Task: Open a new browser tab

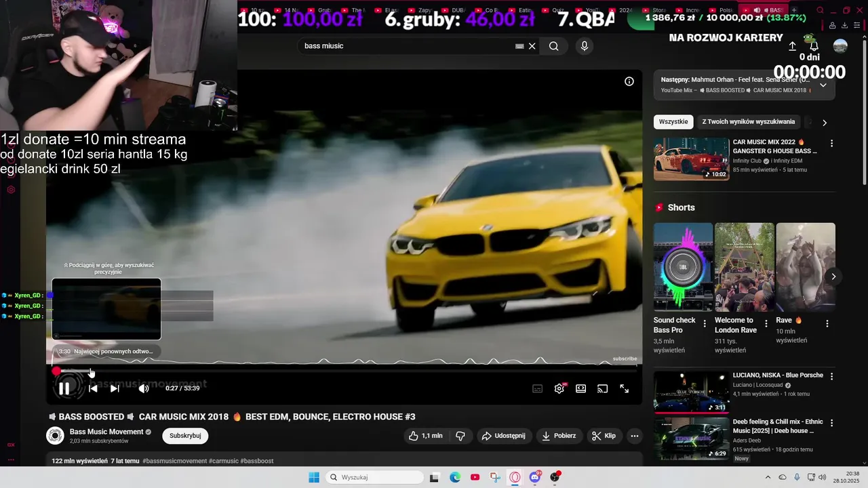Action: tap(795, 10)
